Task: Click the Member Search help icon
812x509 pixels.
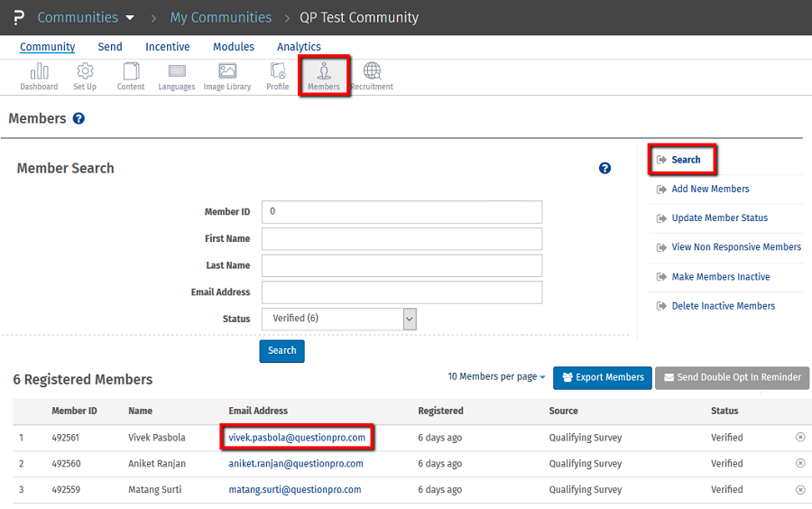Action: coord(604,168)
